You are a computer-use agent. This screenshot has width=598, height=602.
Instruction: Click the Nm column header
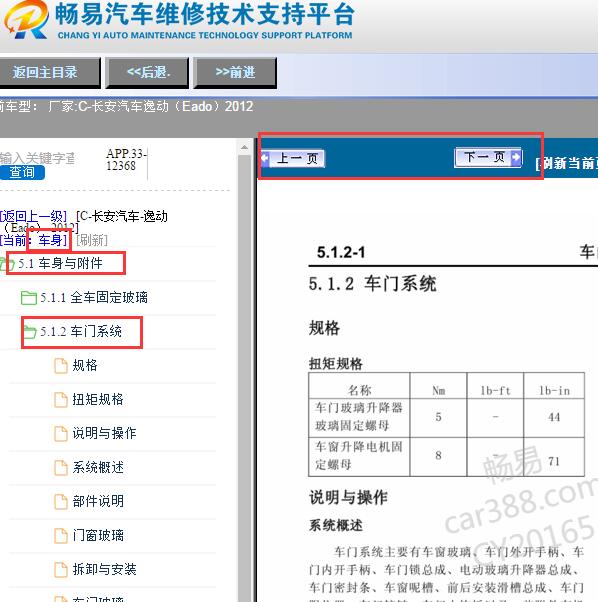[439, 391]
